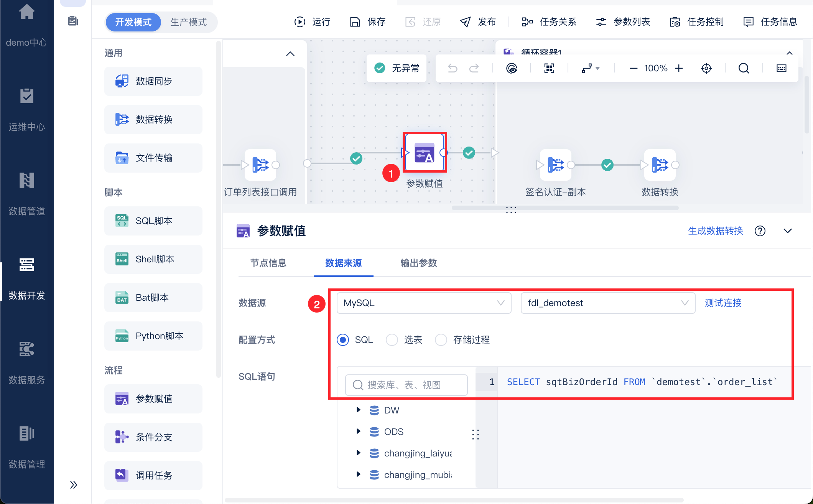
Task: Switch to the 节点信息 tab
Action: tap(268, 263)
